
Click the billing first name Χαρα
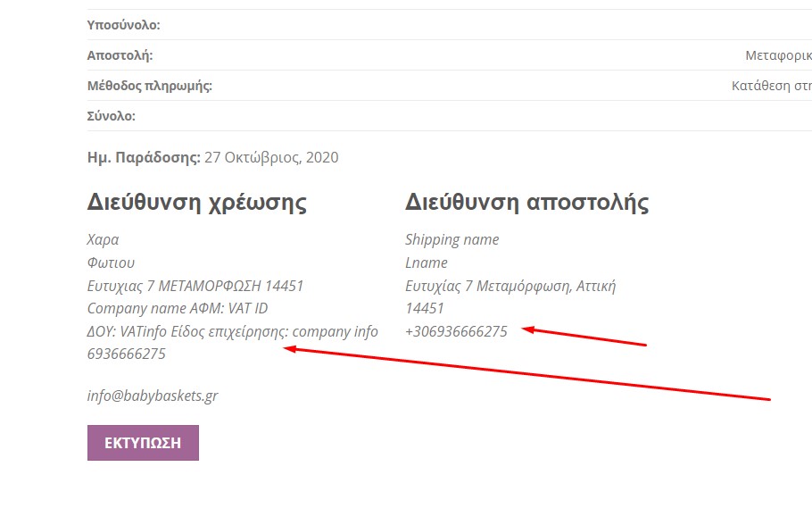click(x=103, y=239)
